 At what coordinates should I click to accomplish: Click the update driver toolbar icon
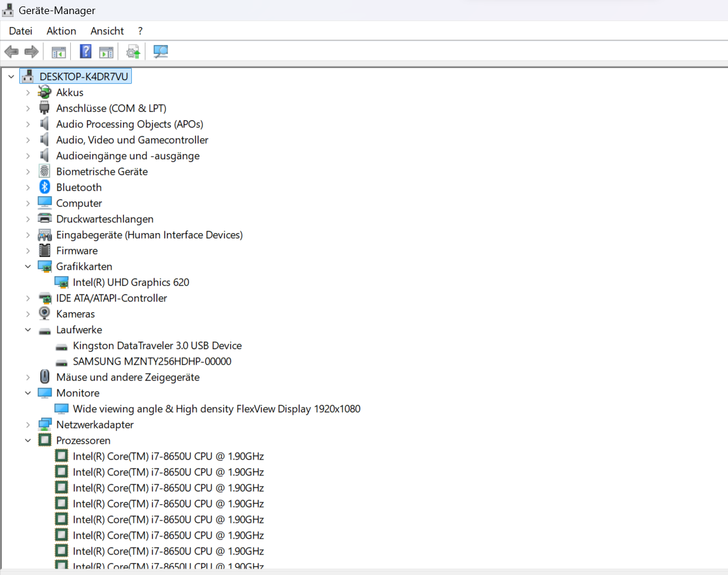pos(134,52)
